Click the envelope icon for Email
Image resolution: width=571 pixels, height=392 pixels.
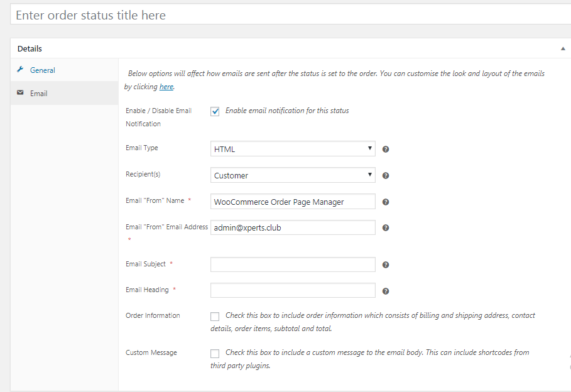pos(20,93)
